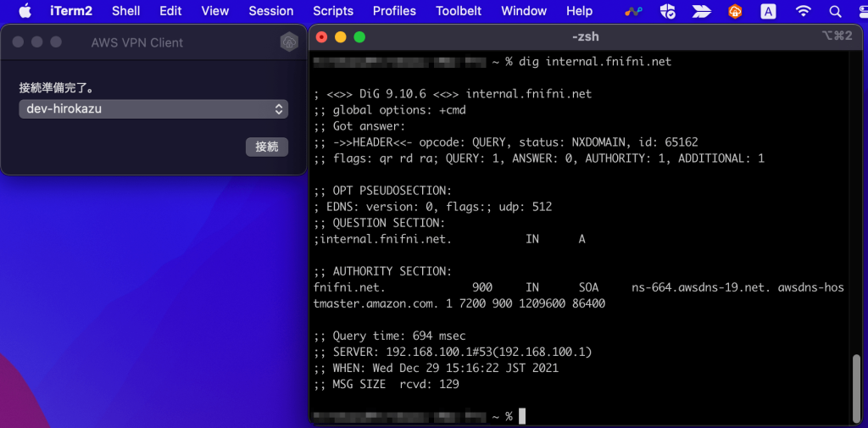
Task: Open the Scripts menu
Action: [x=332, y=11]
